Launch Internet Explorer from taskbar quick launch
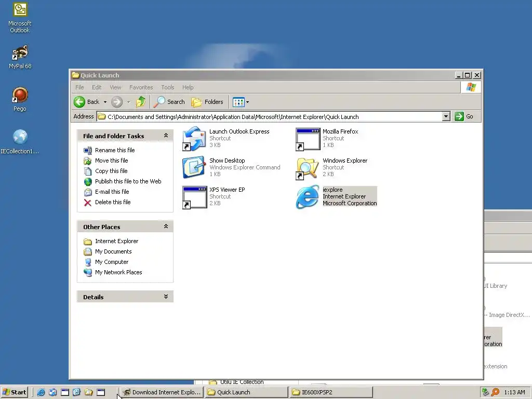 pyautogui.click(x=41, y=392)
